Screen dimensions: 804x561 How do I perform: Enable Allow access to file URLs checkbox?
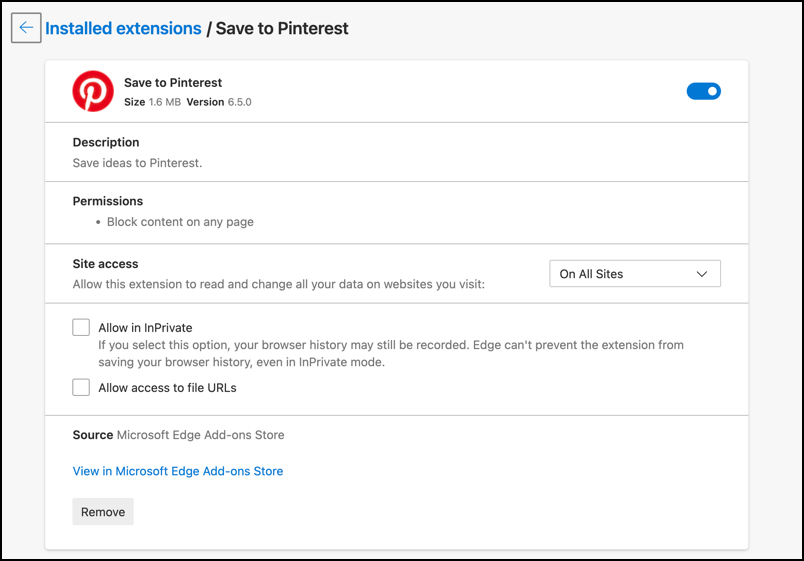81,387
